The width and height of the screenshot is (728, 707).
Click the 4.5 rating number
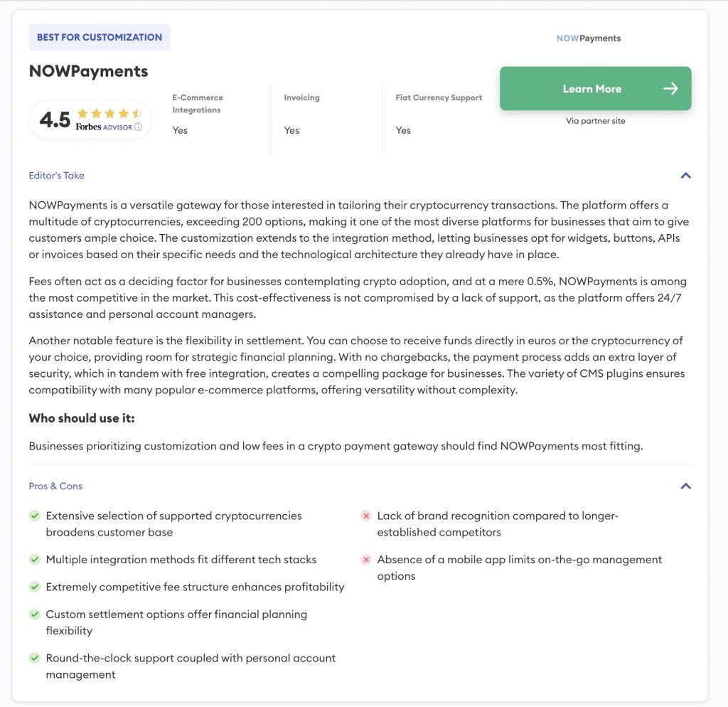click(55, 119)
